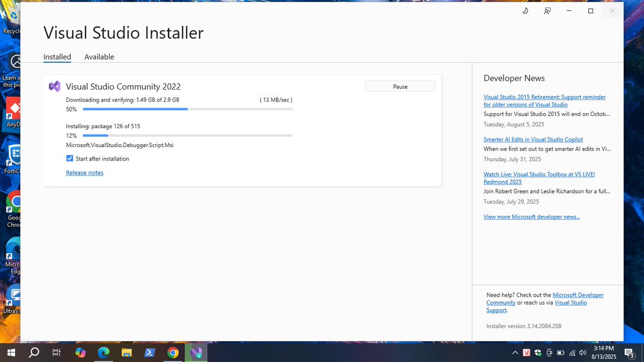Open Microsoft Edge from the taskbar
The width and height of the screenshot is (644, 362).
(x=103, y=352)
